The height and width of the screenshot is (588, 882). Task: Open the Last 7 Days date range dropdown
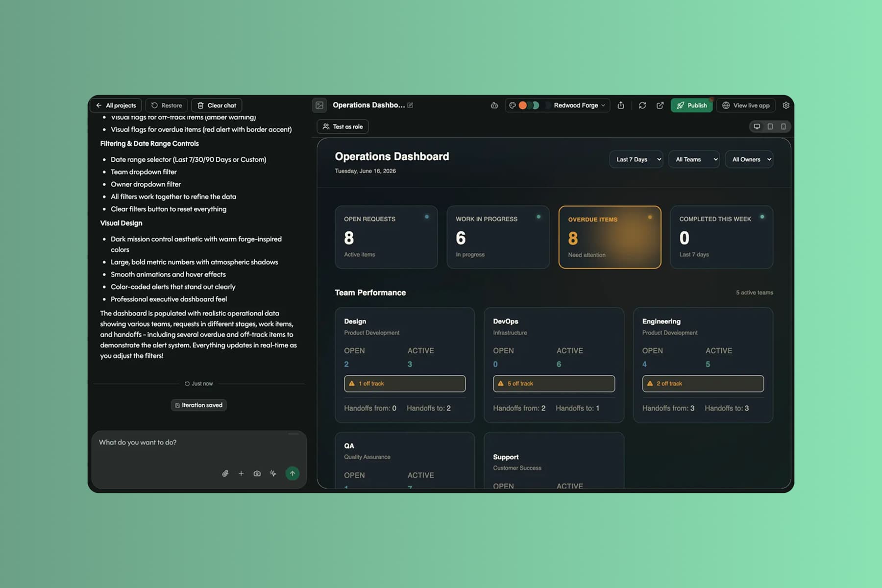(x=636, y=159)
